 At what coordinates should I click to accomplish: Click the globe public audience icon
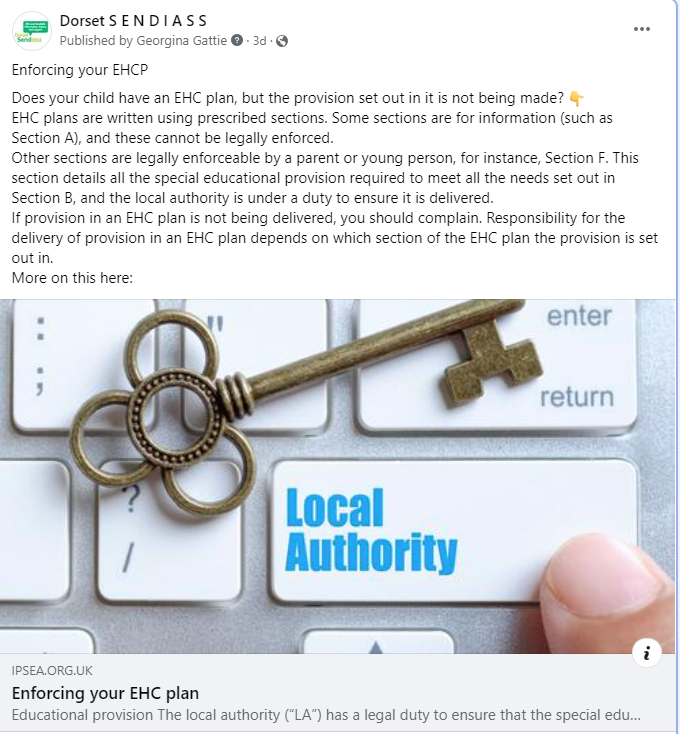pyautogui.click(x=282, y=41)
